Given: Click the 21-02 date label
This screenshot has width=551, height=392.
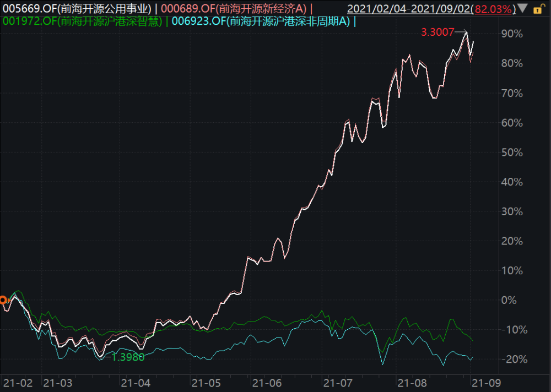Looking at the screenshot, I should pos(18,383).
